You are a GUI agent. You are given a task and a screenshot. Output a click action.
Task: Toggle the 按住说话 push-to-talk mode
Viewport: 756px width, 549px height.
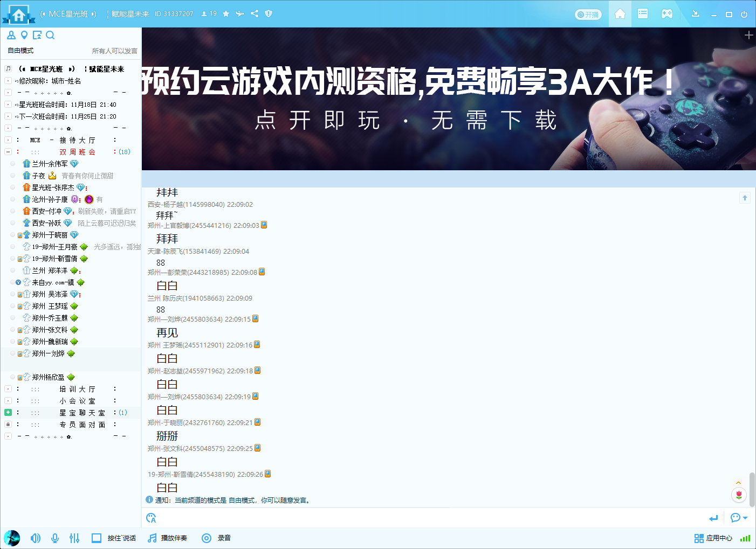[x=114, y=538]
